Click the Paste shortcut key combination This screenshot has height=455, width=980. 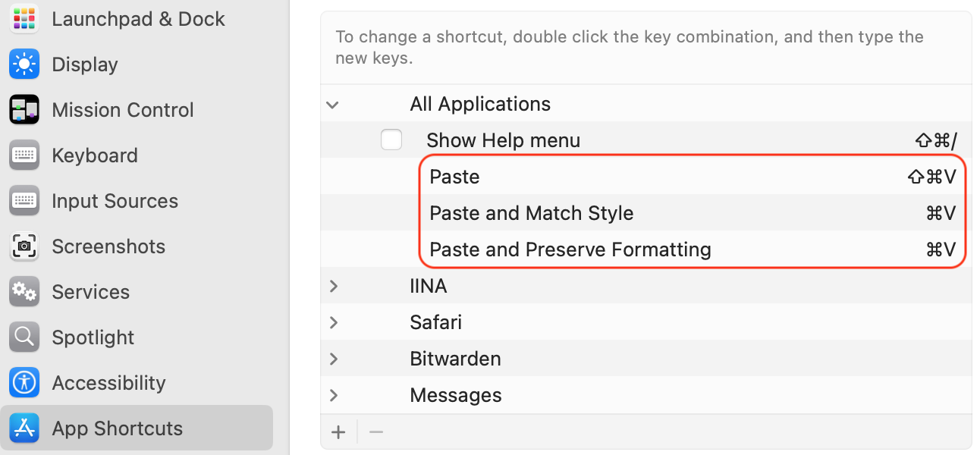click(931, 177)
